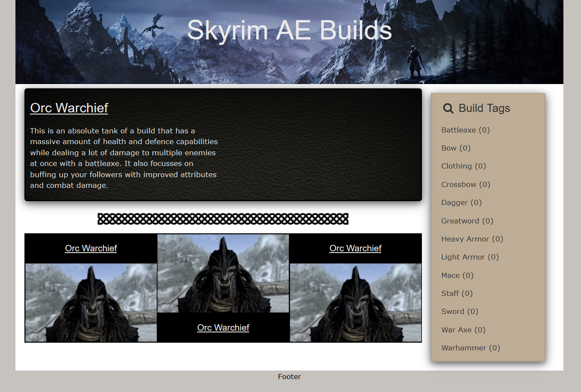
Task: Click the "absolute tank of a build" description
Action: coord(124,158)
